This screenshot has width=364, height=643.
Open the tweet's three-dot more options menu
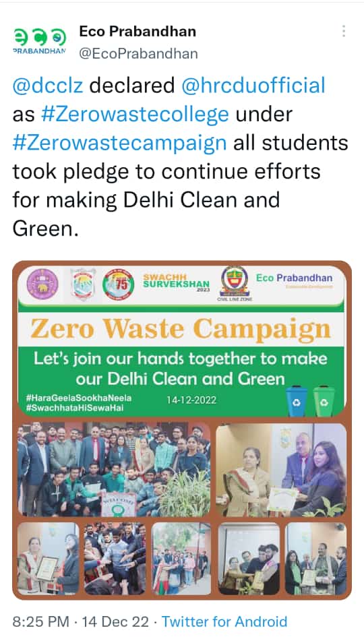pos(343,31)
